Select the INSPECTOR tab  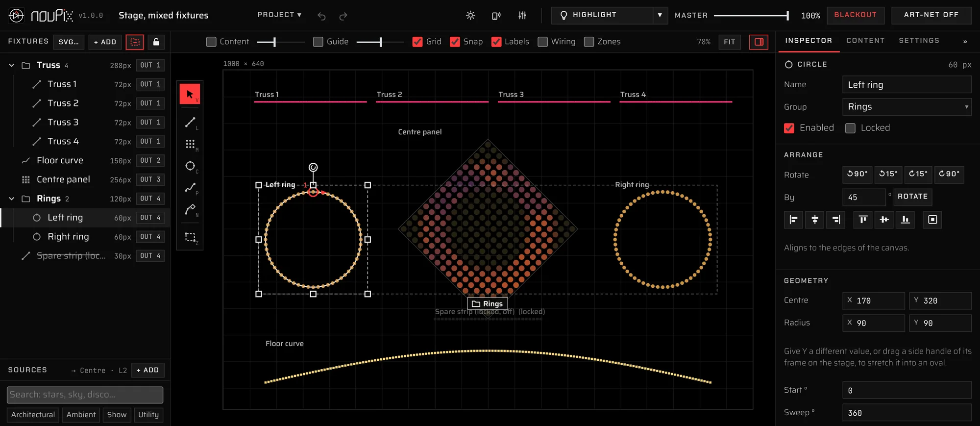click(x=808, y=41)
